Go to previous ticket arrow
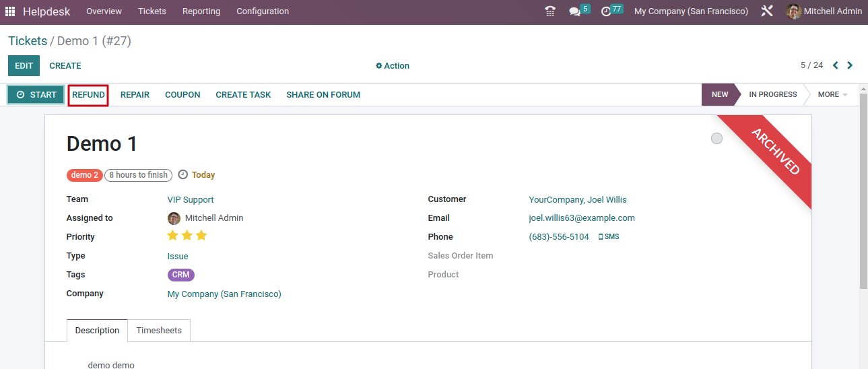Viewport: 868px width, 369px height. click(836, 65)
